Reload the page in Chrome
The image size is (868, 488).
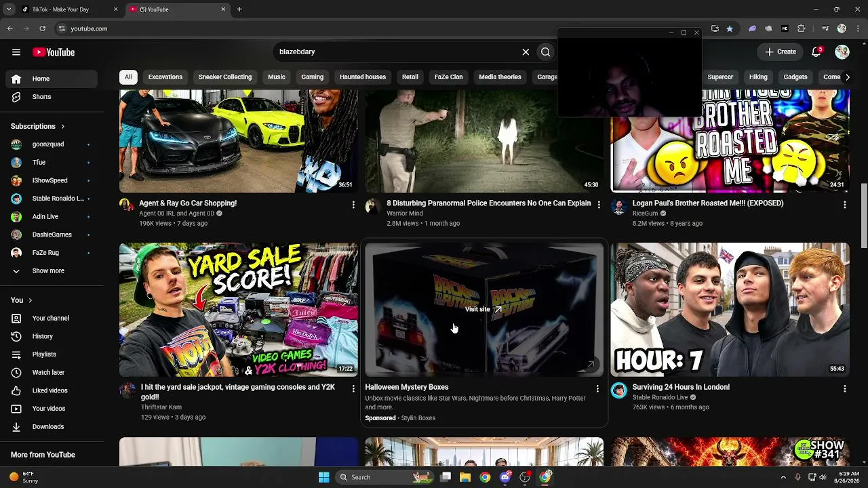pyautogui.click(x=42, y=28)
